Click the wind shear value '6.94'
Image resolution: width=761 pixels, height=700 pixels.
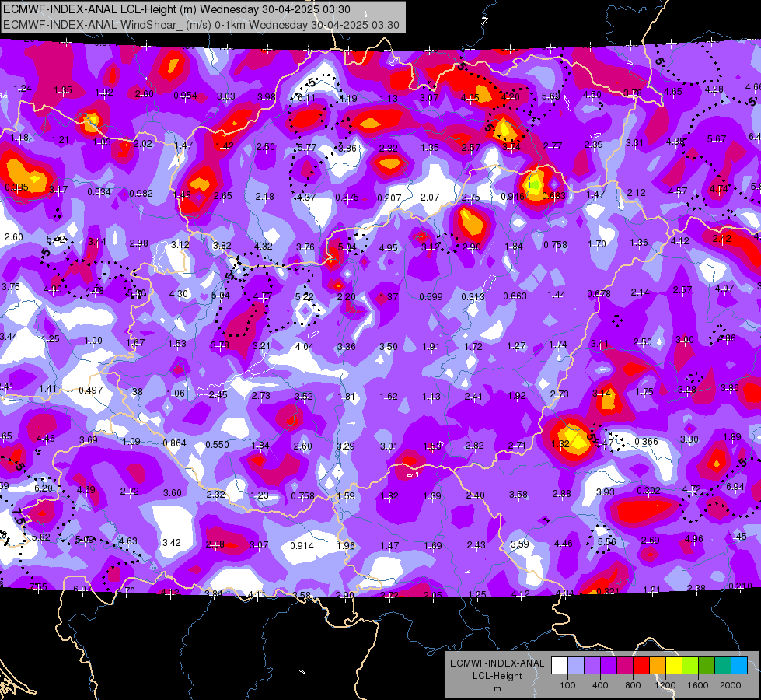[x=735, y=486]
